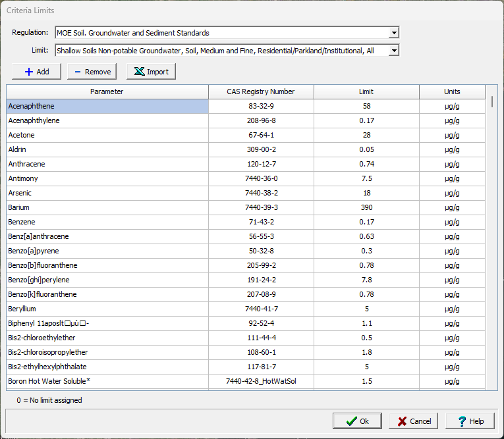Click the Add button with plus icon
504x439 pixels.
(x=36, y=72)
